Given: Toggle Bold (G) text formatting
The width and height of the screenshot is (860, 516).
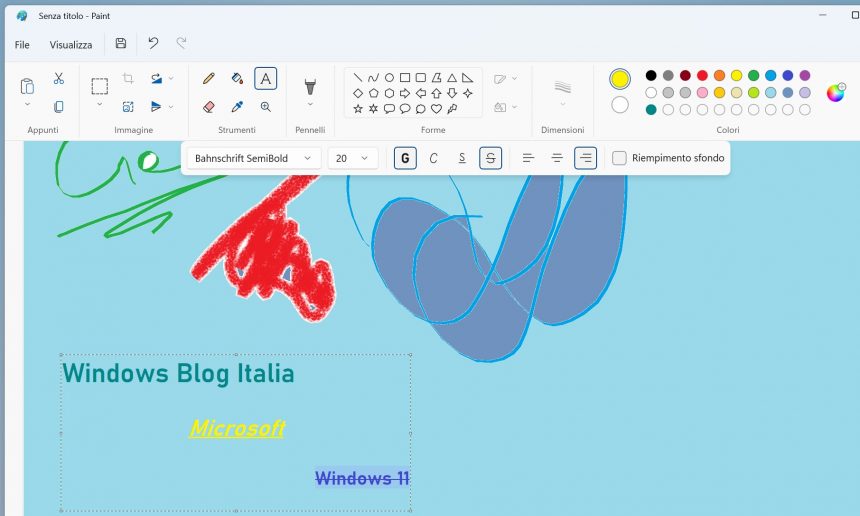Looking at the screenshot, I should pyautogui.click(x=405, y=158).
